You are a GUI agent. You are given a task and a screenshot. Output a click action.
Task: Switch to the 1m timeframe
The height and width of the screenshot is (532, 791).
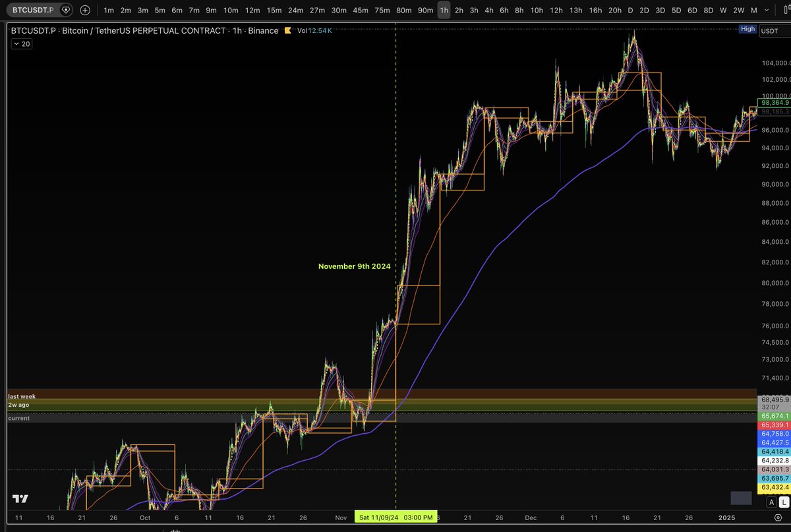pos(109,11)
